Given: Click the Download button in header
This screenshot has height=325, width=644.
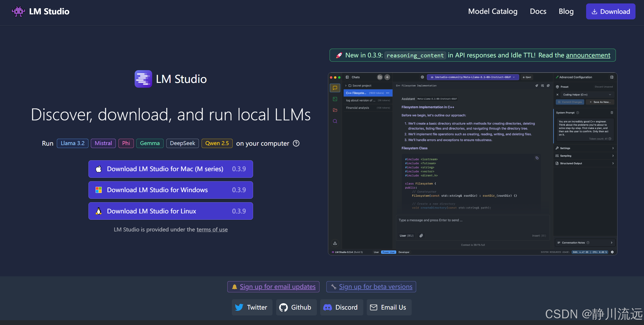Looking at the screenshot, I should click(610, 11).
